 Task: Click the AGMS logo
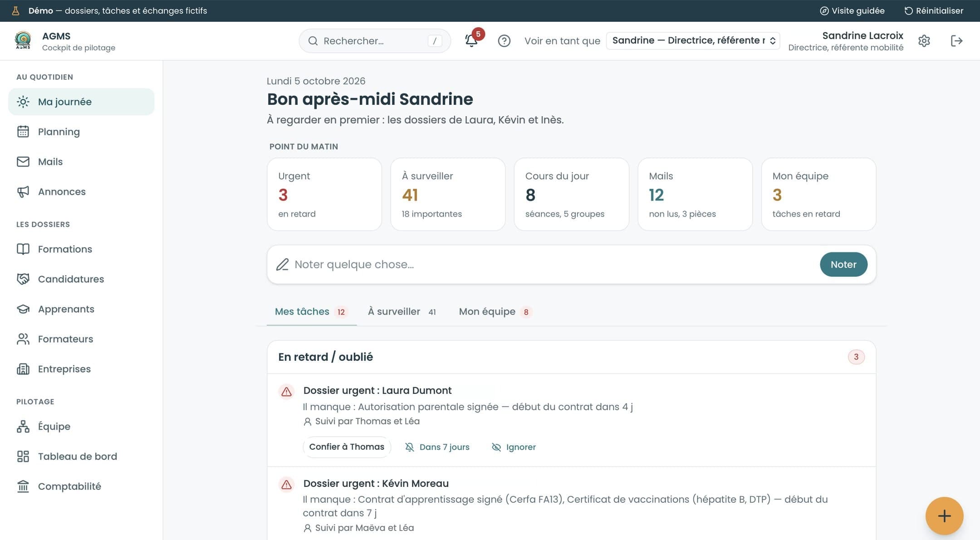pos(23,40)
